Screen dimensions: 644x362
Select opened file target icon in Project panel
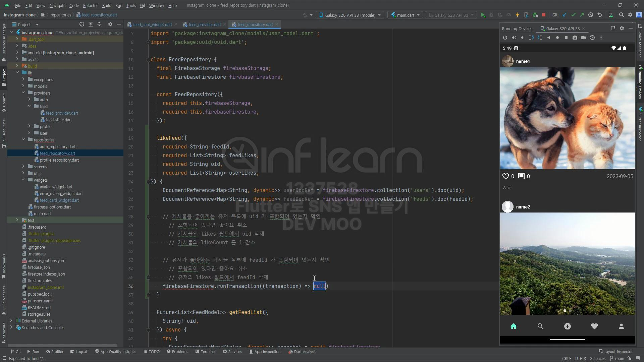(x=82, y=24)
